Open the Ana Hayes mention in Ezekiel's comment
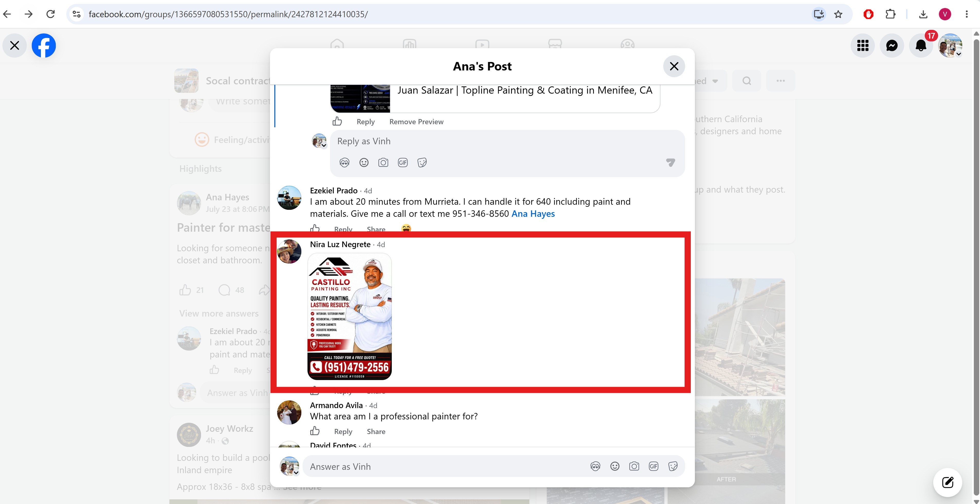 [533, 214]
